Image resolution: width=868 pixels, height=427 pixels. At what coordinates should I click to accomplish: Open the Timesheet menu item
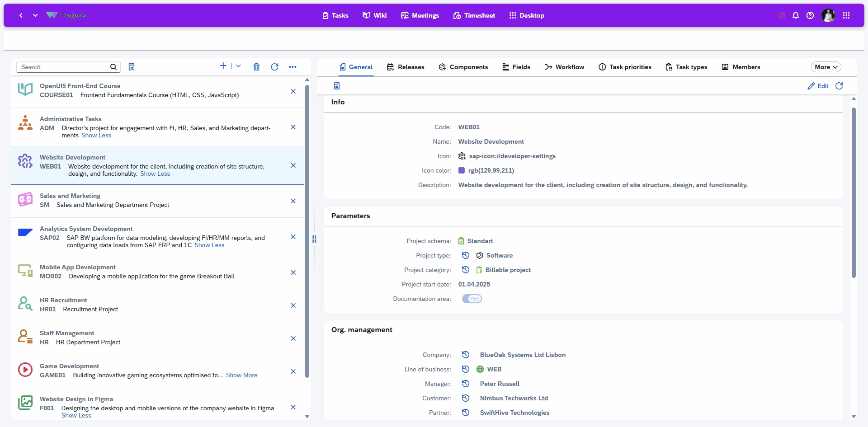click(474, 15)
